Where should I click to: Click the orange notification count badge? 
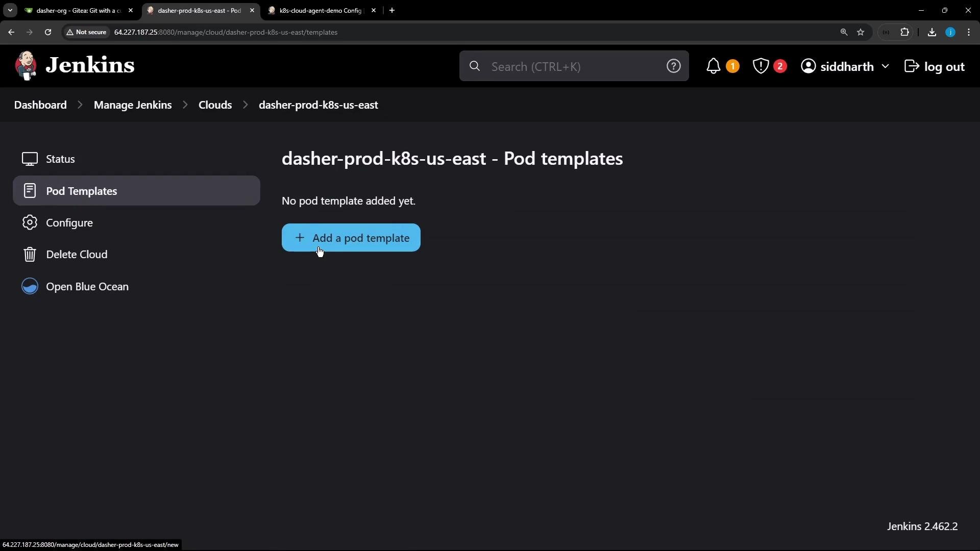click(732, 66)
